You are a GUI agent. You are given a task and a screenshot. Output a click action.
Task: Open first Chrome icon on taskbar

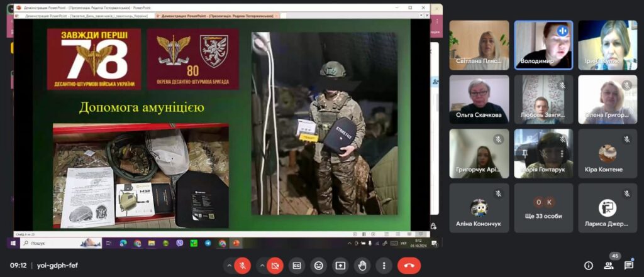137,243
